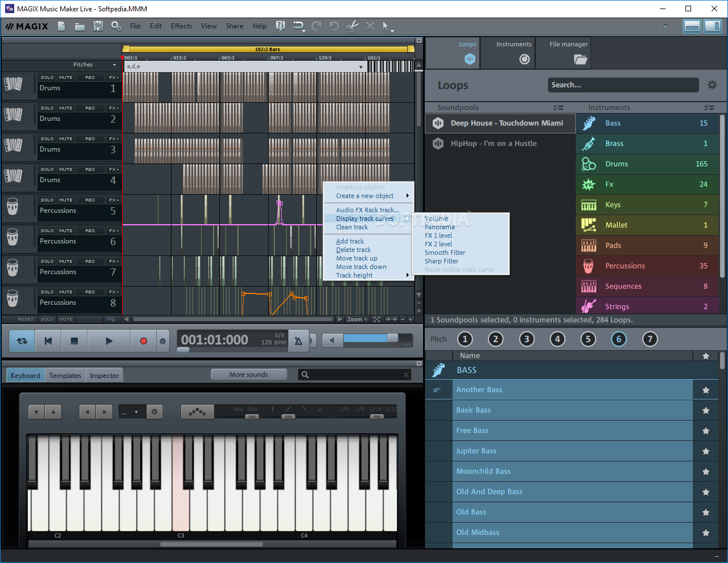
Task: Toggle MUTE on Percussions track 6
Action: click(x=66, y=231)
